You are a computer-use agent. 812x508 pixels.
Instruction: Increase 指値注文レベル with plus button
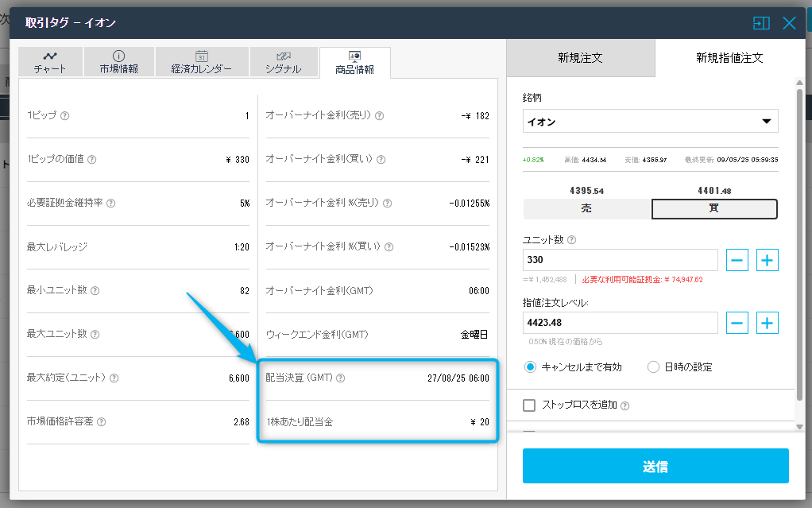[768, 323]
